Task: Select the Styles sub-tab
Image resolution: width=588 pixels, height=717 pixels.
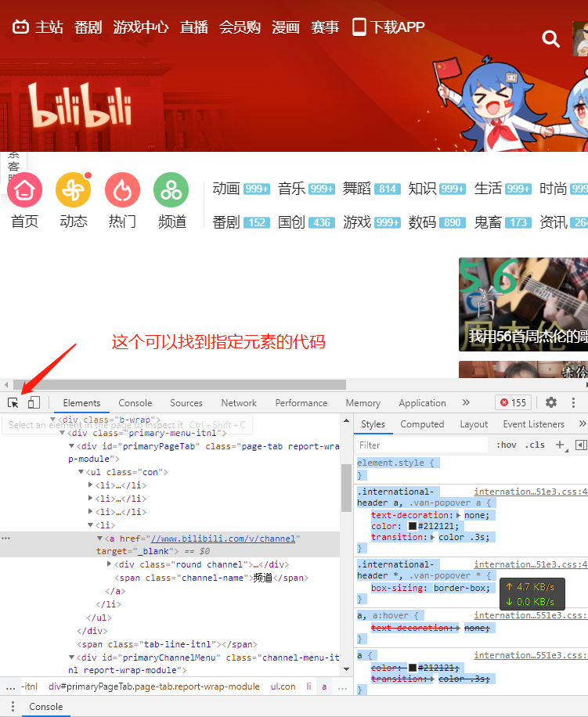Action: coord(373,424)
